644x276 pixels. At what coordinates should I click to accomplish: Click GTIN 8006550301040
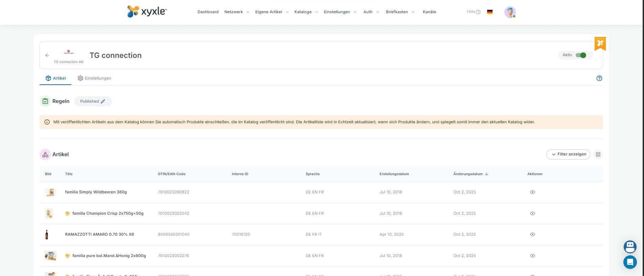click(x=174, y=234)
